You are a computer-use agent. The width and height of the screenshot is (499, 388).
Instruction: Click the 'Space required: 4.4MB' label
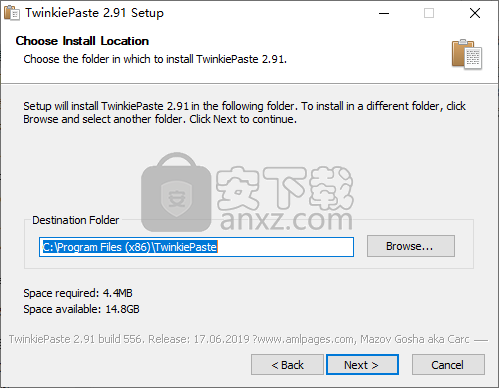[78, 293]
